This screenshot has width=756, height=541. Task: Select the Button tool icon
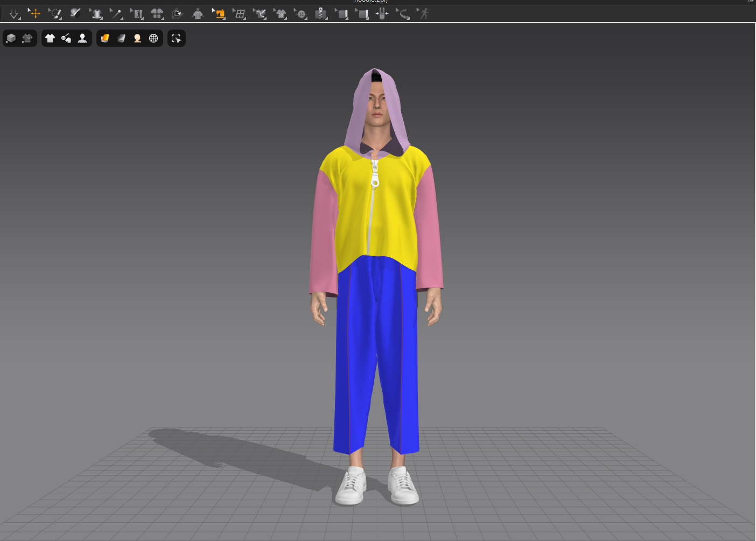click(x=301, y=14)
